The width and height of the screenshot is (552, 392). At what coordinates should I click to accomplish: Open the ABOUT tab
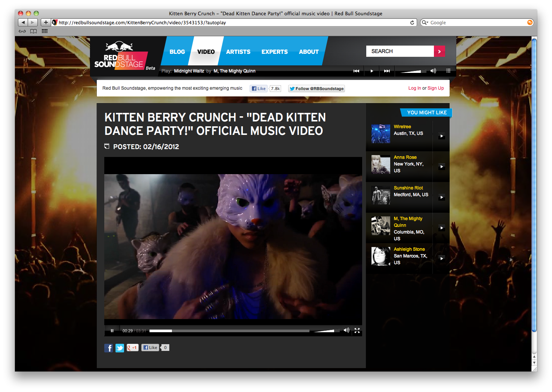click(309, 52)
